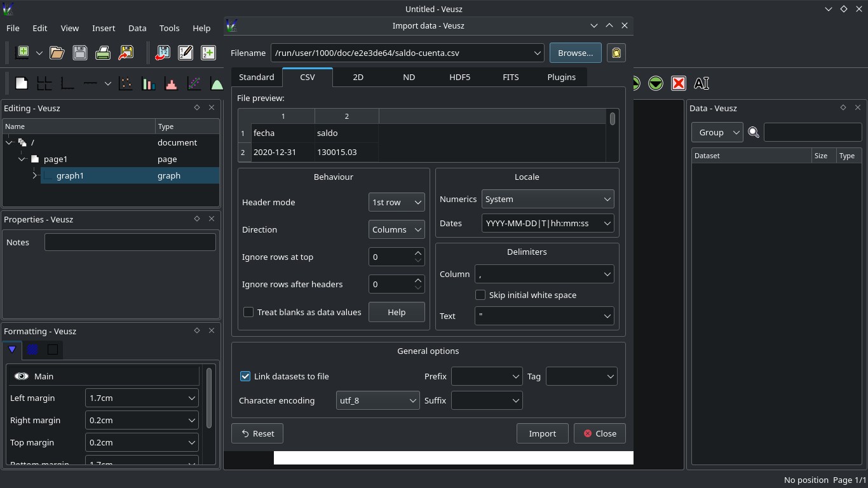Click the Browse... button
868x488 pixels.
tap(576, 53)
